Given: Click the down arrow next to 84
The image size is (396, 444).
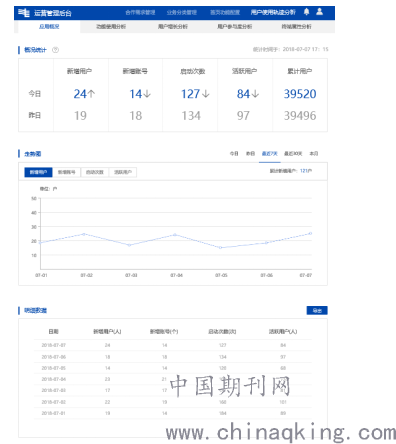Looking at the screenshot, I should [x=255, y=94].
